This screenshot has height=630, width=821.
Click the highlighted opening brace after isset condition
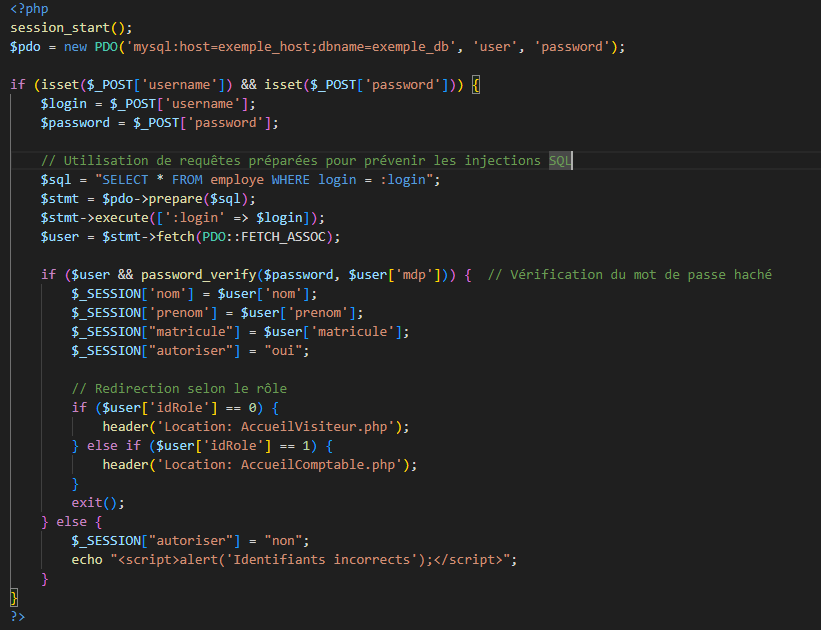pyautogui.click(x=475, y=85)
